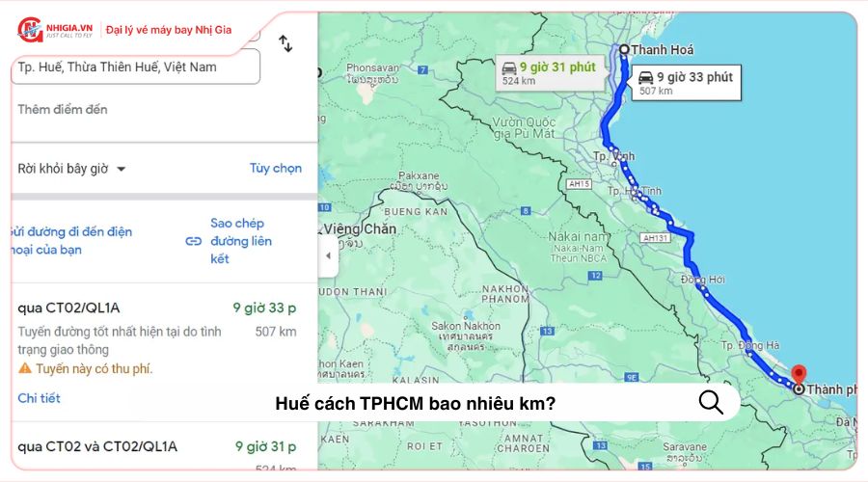The height and width of the screenshot is (482, 868).
Task: Click the 'Thanh Hoá' map label
Action: [x=662, y=50]
